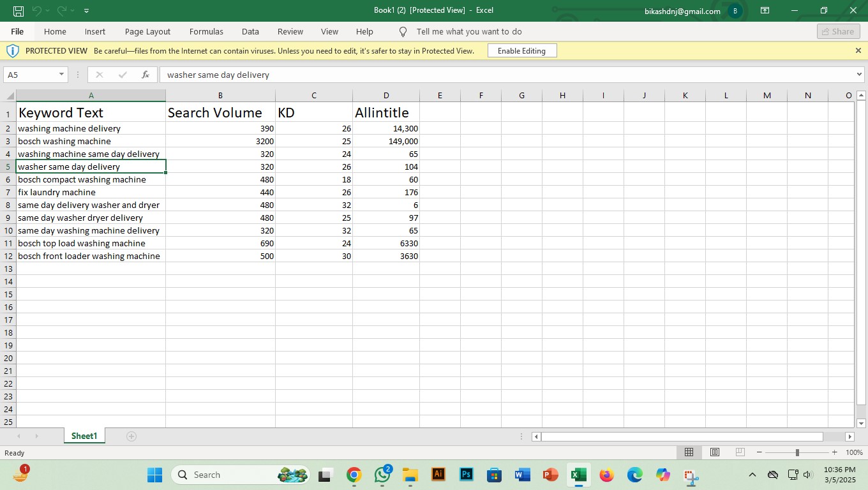868x490 pixels.
Task: Click the Undo arrow icon
Action: [36, 11]
